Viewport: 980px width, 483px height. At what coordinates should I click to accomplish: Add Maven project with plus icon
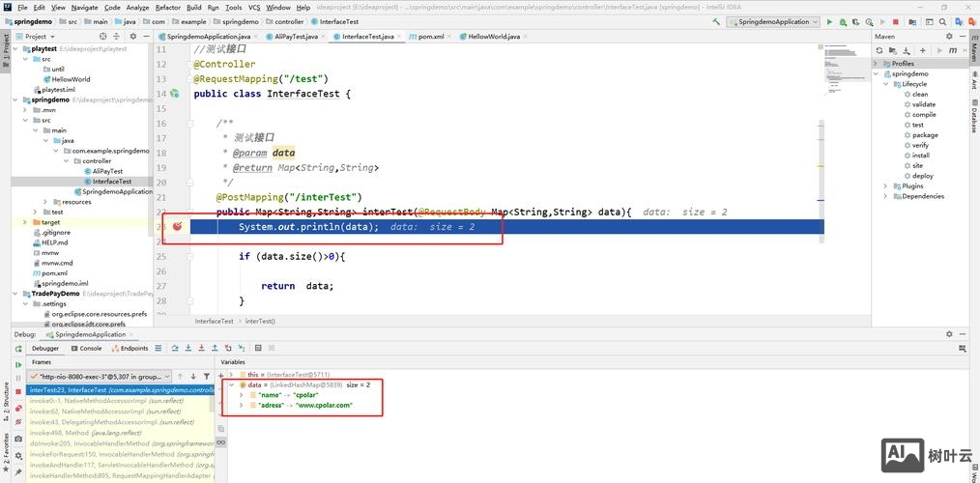923,50
